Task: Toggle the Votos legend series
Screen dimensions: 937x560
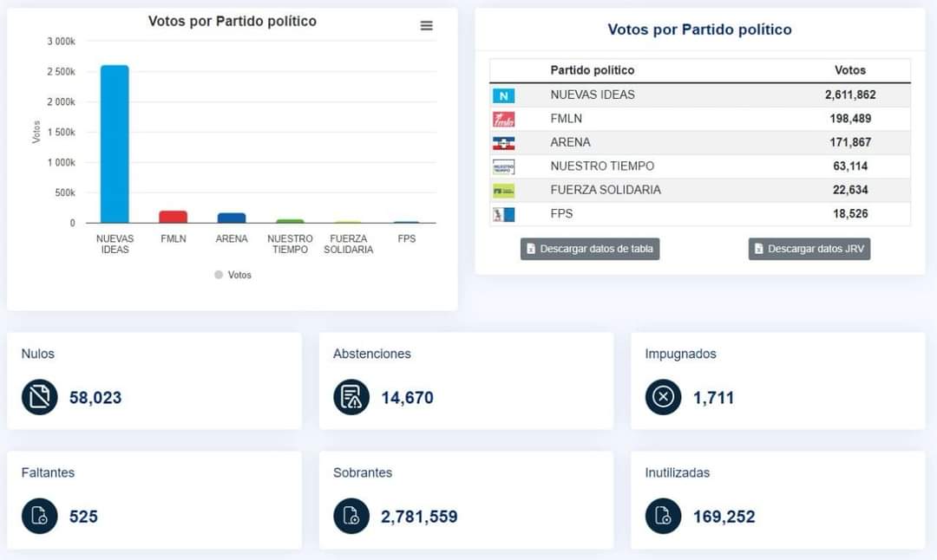Action: pyautogui.click(x=233, y=275)
